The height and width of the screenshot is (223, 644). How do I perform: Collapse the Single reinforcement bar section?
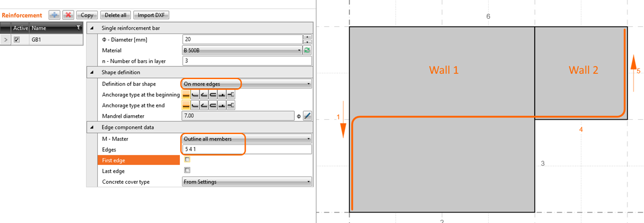93,28
